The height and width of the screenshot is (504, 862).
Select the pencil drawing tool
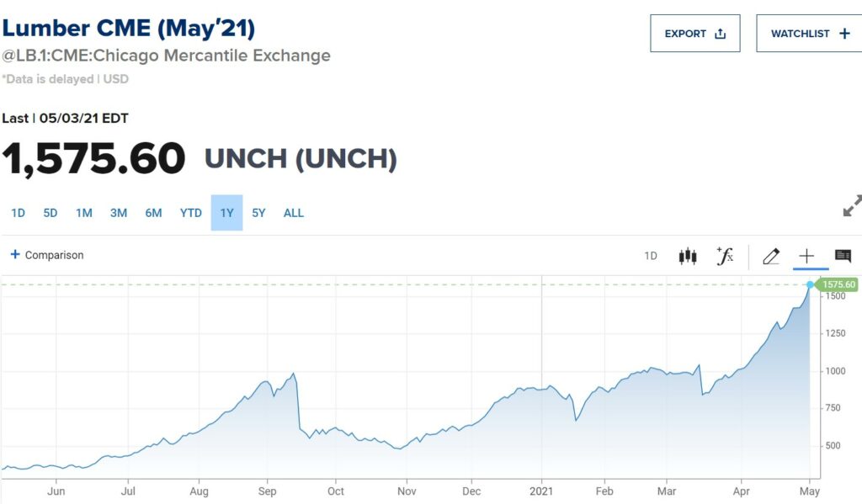[771, 257]
